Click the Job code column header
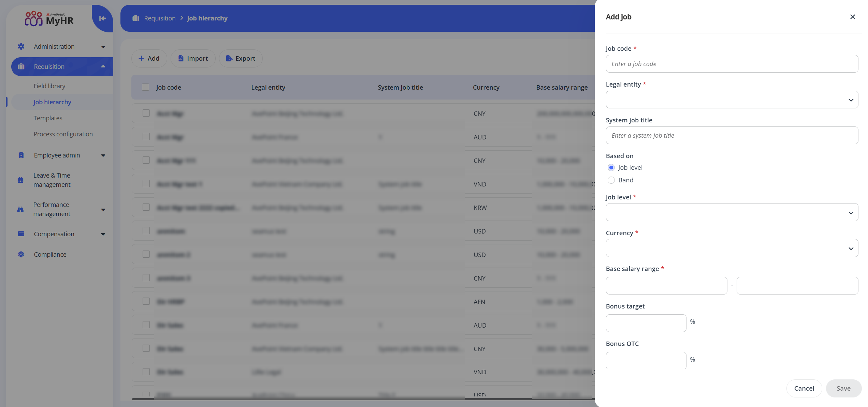 pos(169,87)
